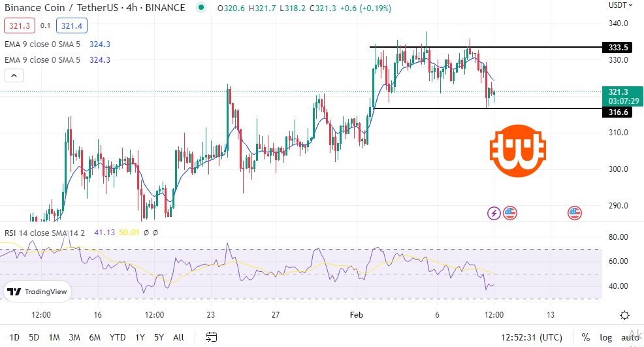Select the 1D time range

click(x=14, y=337)
